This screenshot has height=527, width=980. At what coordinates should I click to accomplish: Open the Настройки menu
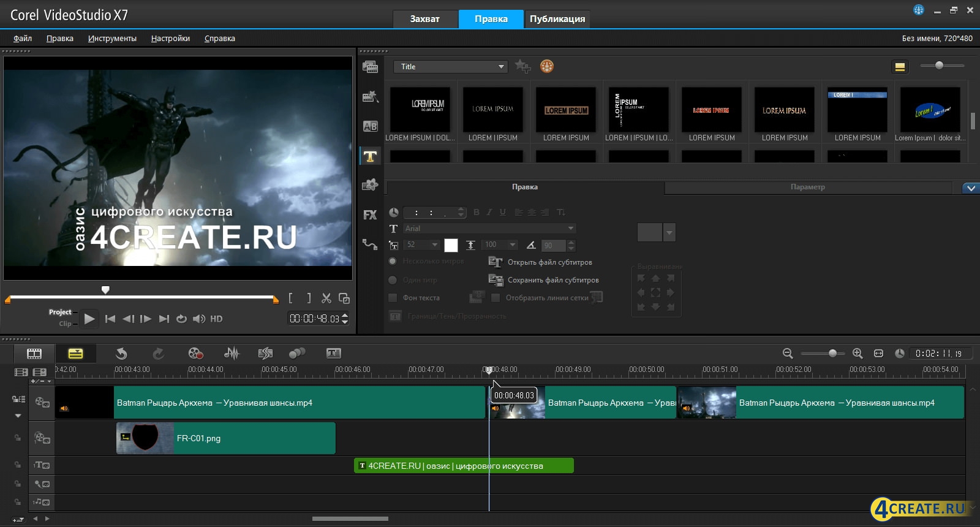tap(170, 38)
